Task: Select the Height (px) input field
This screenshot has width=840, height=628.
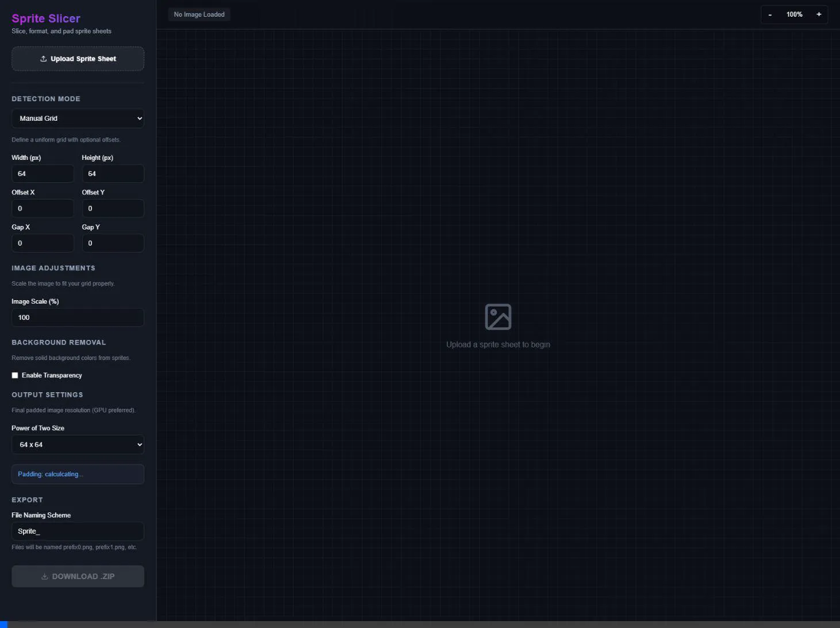Action: point(113,174)
